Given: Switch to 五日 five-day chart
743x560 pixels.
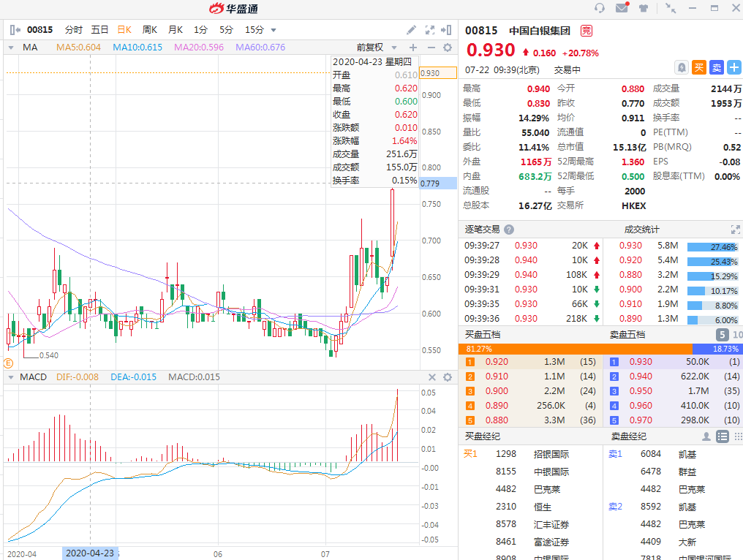Looking at the screenshot, I should pyautogui.click(x=99, y=30).
